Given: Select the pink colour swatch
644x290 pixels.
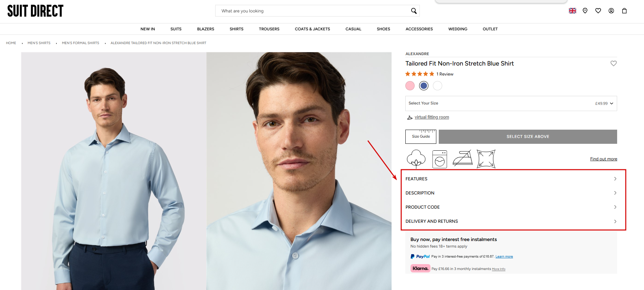Looking at the screenshot, I should (410, 86).
